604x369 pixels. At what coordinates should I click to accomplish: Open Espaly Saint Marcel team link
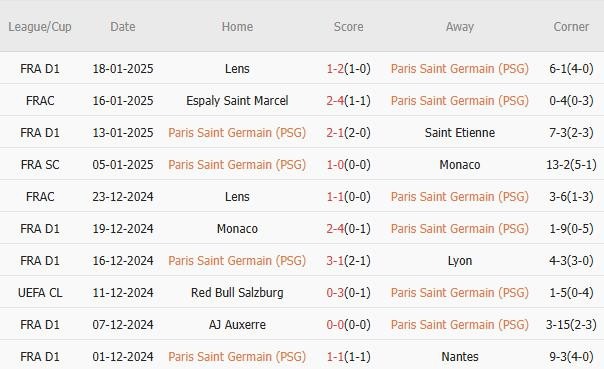coord(237,101)
